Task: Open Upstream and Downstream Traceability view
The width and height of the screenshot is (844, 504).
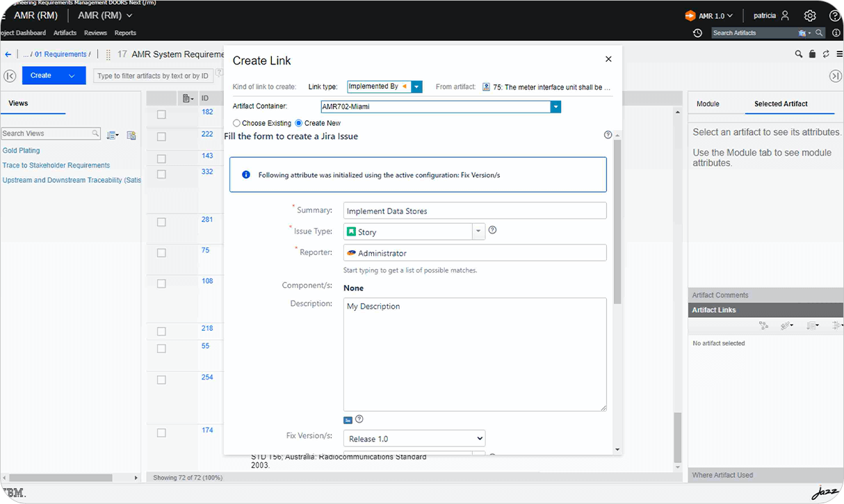Action: [72, 180]
